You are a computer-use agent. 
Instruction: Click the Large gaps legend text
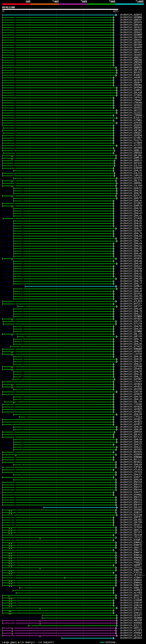[28, 642]
